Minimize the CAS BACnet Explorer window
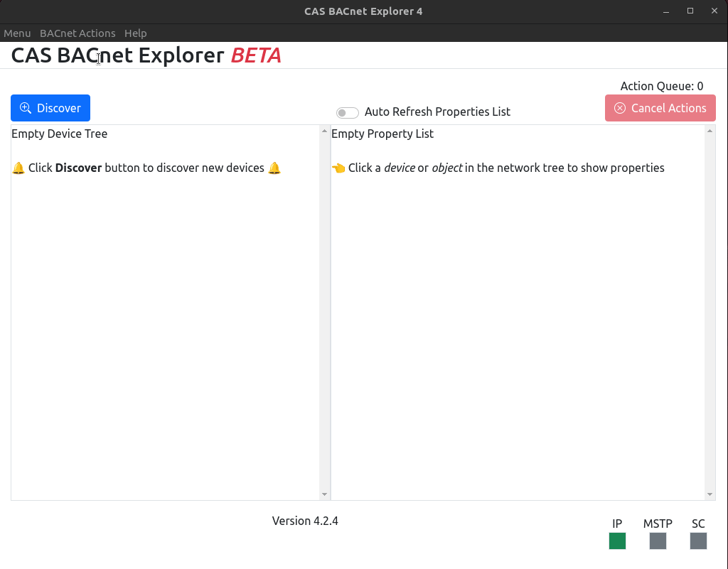 pos(665,11)
